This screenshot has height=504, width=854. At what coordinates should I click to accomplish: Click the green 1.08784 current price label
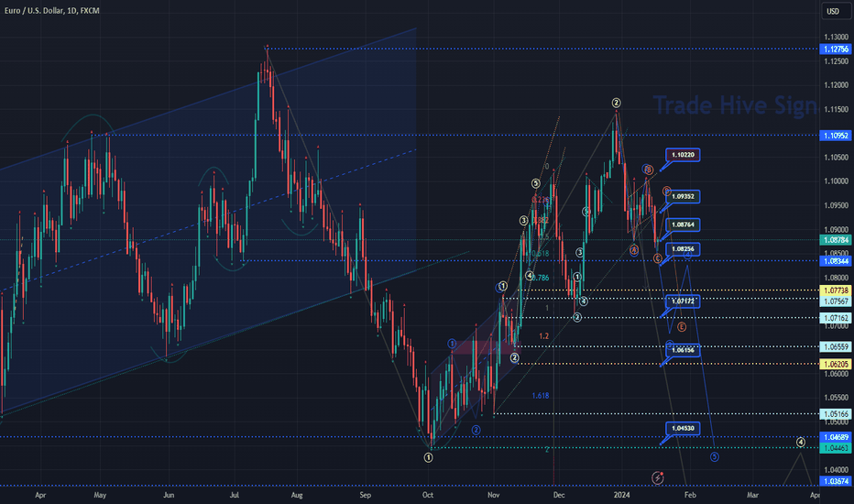(836, 240)
